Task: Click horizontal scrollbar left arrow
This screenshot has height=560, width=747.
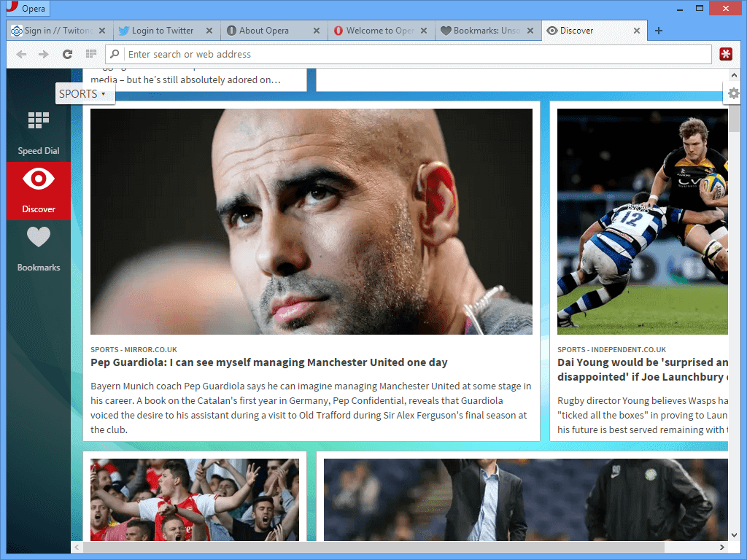Action: [x=77, y=547]
